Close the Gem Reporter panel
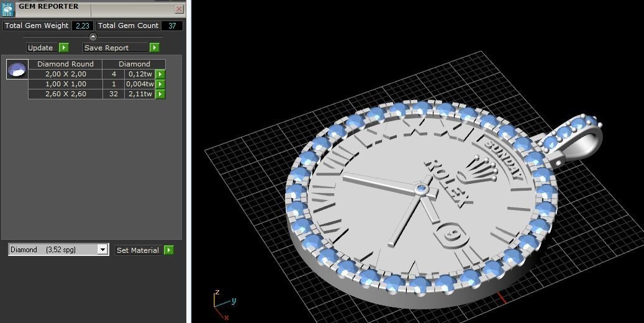The image size is (644, 323). 179,9
